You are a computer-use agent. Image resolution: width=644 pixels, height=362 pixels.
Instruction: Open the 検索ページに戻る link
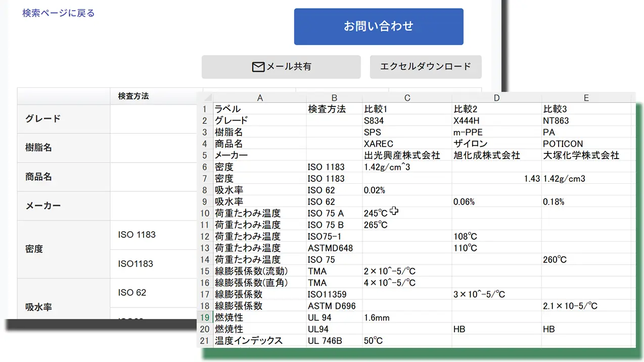coord(59,13)
